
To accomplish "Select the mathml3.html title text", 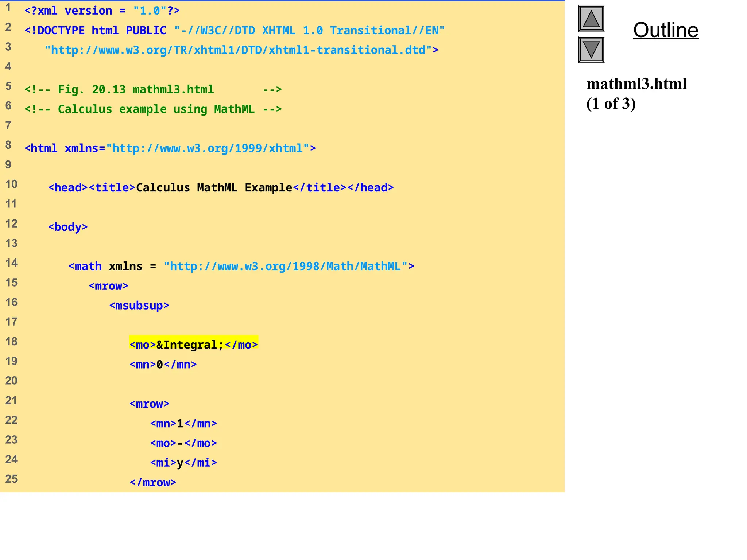I will pos(636,84).
